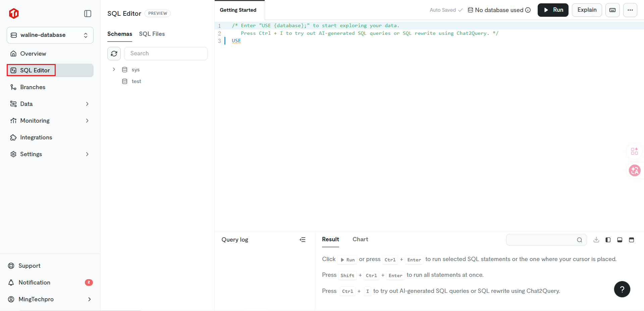Switch to the SQL Files tab
The width and height of the screenshot is (644, 311).
tap(152, 34)
